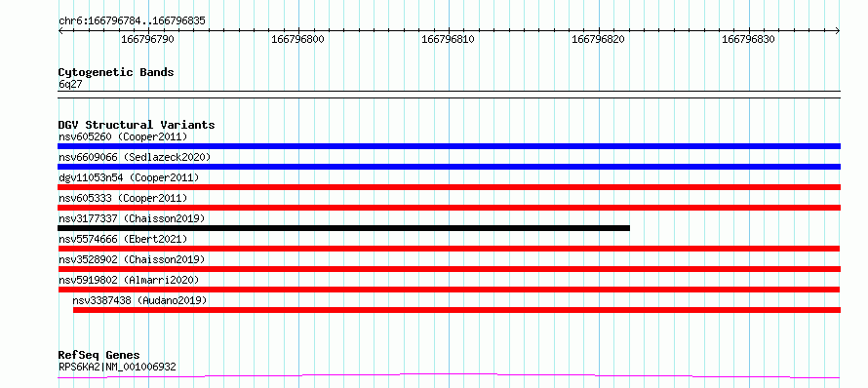Viewport: 868px width, 388px height.
Task: Click the right arrowhead of the ruler
Action: [838, 30]
